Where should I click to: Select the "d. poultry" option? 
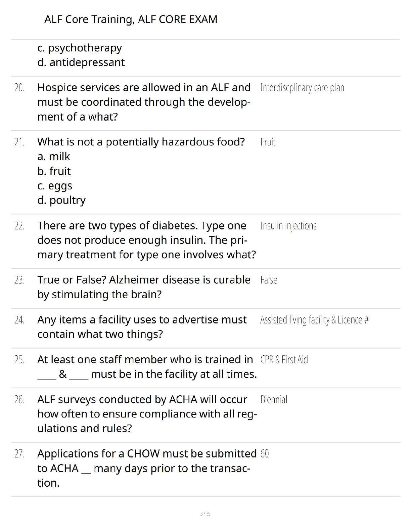point(61,201)
